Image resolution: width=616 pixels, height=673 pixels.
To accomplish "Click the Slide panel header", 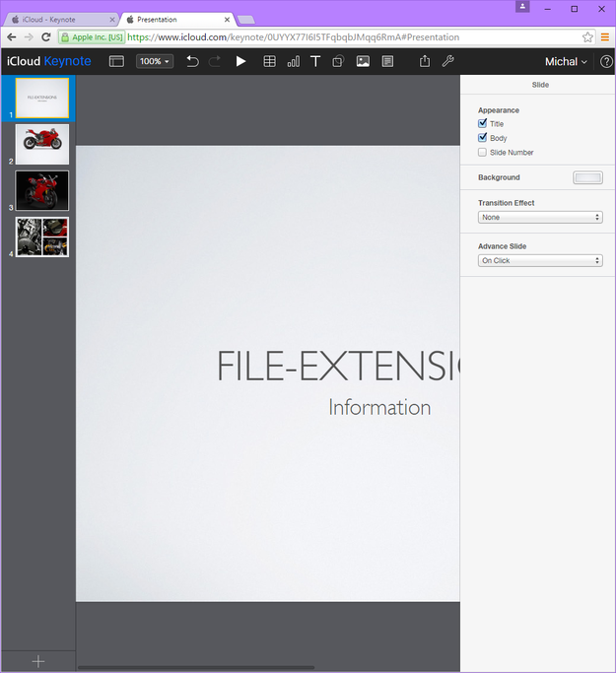I will [540, 85].
